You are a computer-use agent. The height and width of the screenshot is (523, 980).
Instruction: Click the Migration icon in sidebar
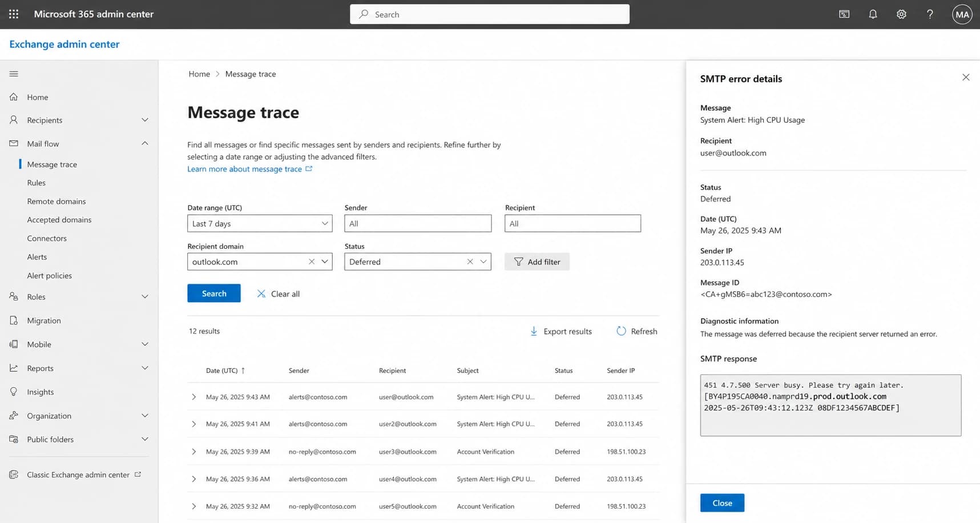14,320
